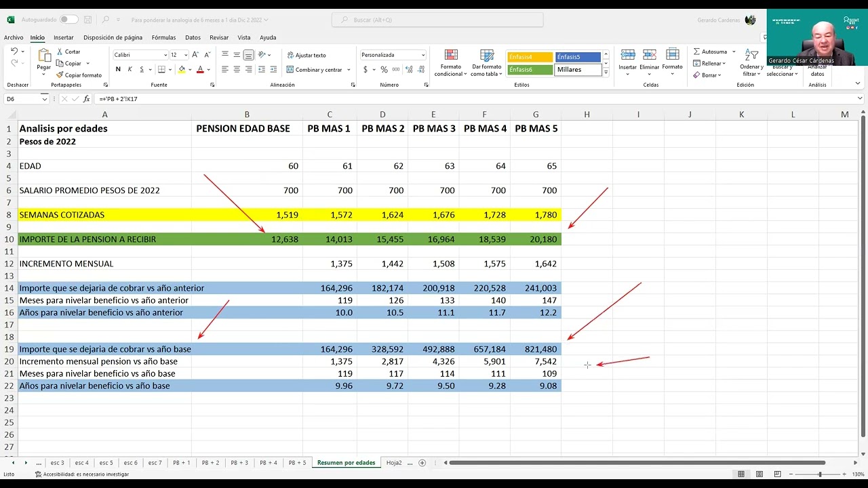Open Borrar dropdown
Screen dimensions: 868x488
707,75
